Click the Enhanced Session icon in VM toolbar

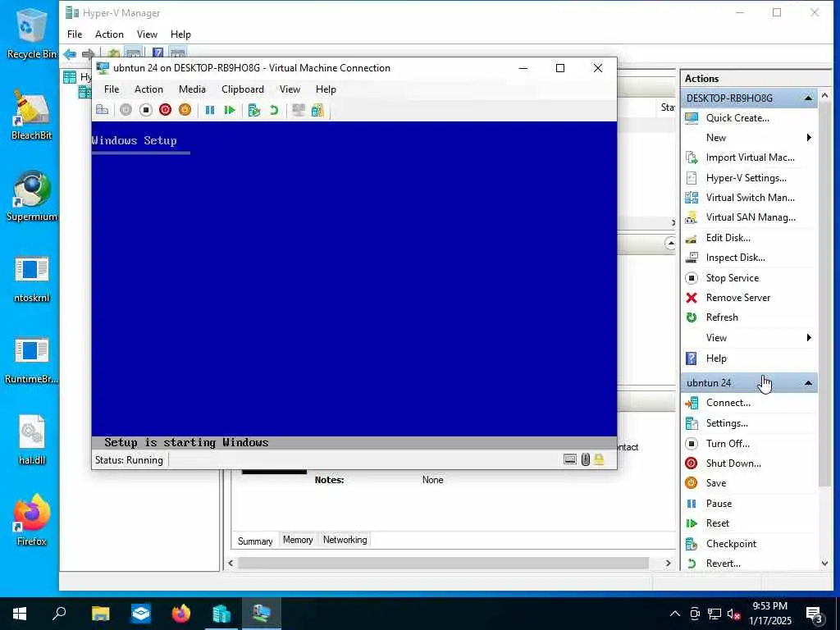pyautogui.click(x=299, y=110)
